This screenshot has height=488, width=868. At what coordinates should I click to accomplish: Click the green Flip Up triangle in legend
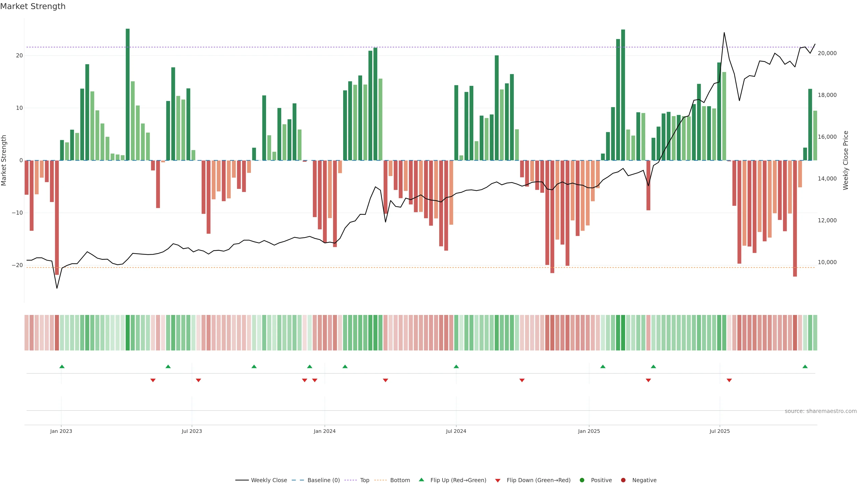[x=421, y=480]
